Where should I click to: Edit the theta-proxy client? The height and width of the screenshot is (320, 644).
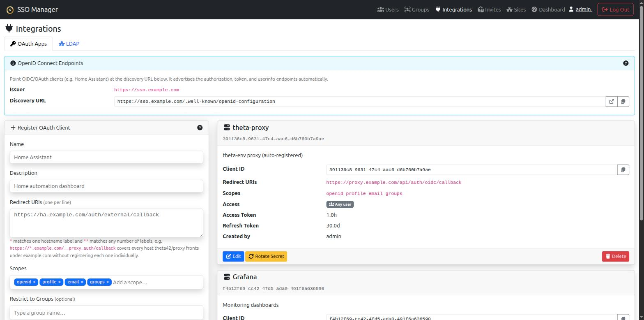click(x=233, y=256)
